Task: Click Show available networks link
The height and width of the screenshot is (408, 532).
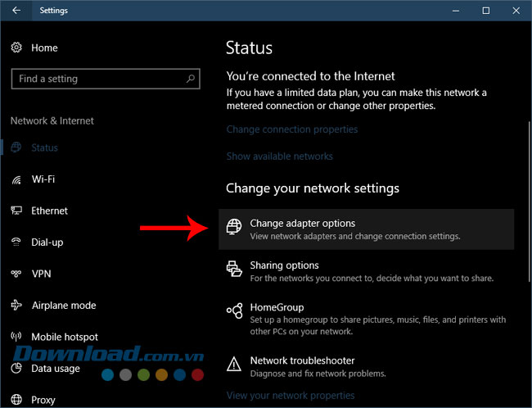Action: (279, 156)
